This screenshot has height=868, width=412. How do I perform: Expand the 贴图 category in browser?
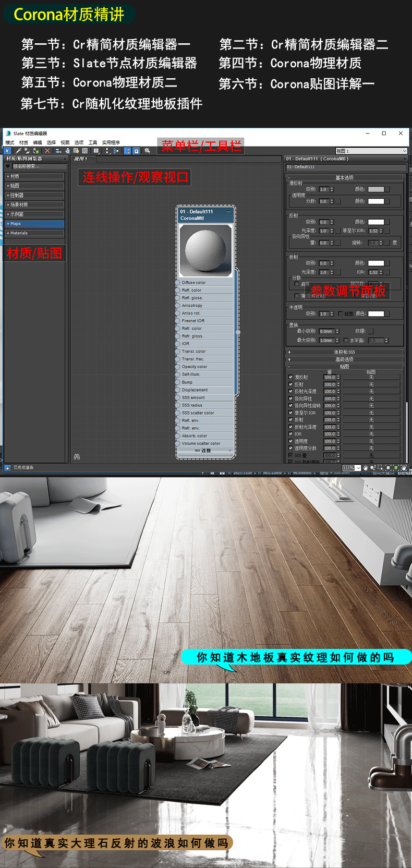click(x=34, y=186)
